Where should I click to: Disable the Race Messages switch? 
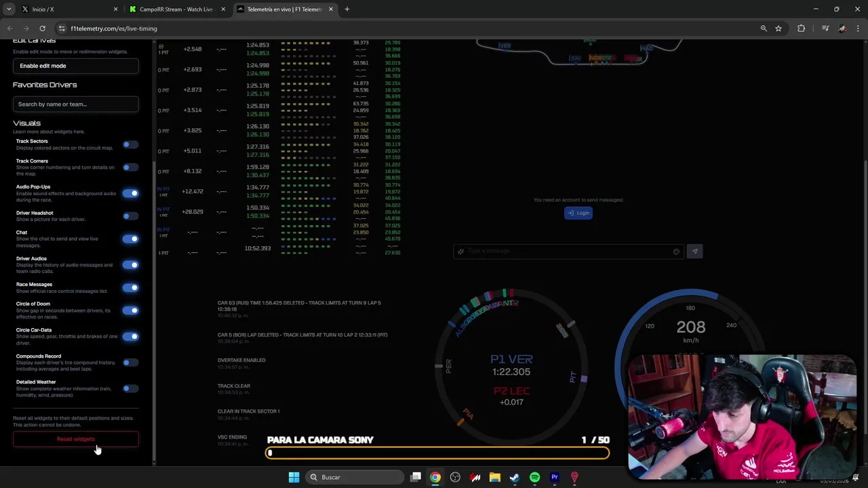tap(130, 287)
